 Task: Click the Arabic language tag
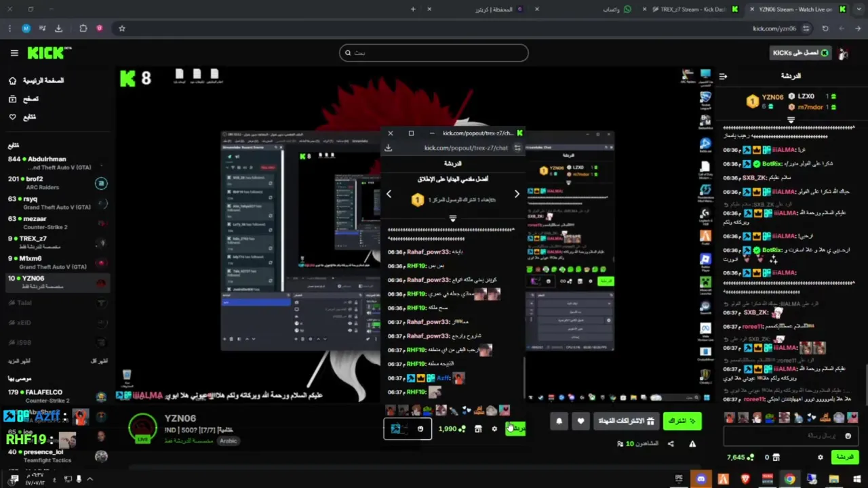228,441
